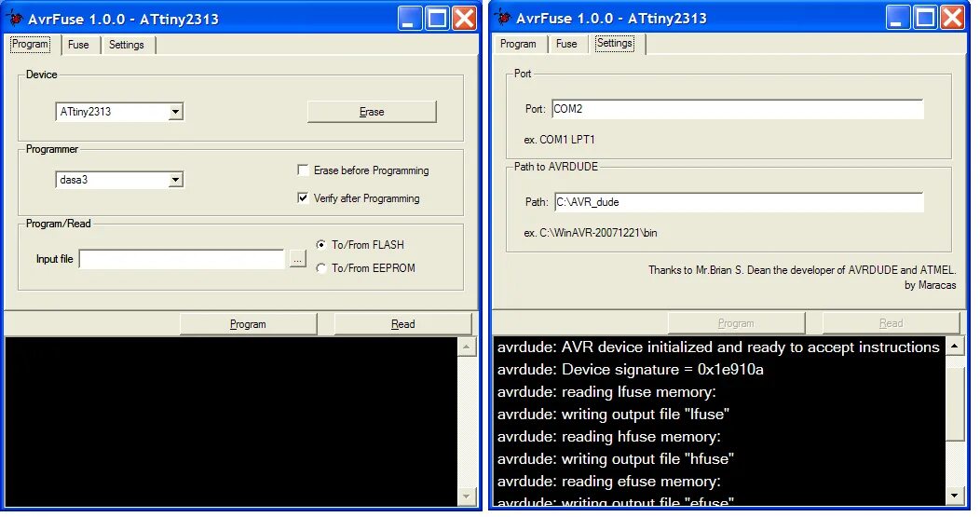The image size is (980, 517).
Task: Click the 'writing output file "hfuse"' console line
Action: 615,459
